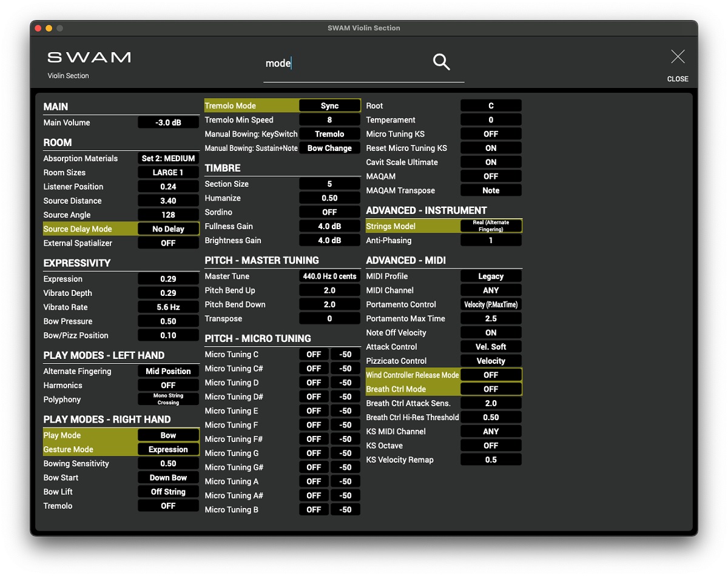
Task: Click Manual Bowing: KeySwitch 'Tremolo' value
Action: [x=329, y=134]
